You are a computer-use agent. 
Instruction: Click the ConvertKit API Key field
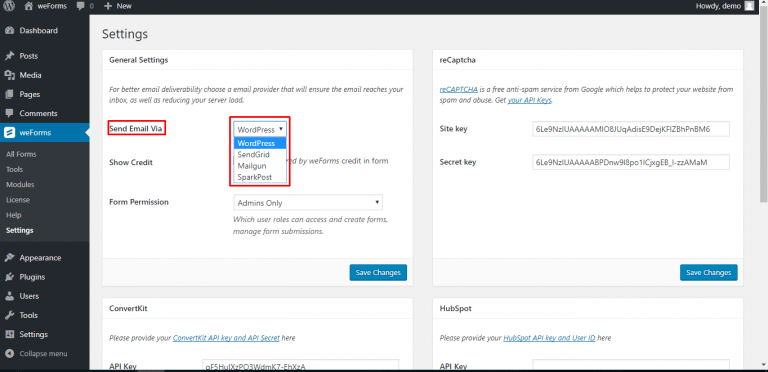click(x=300, y=366)
